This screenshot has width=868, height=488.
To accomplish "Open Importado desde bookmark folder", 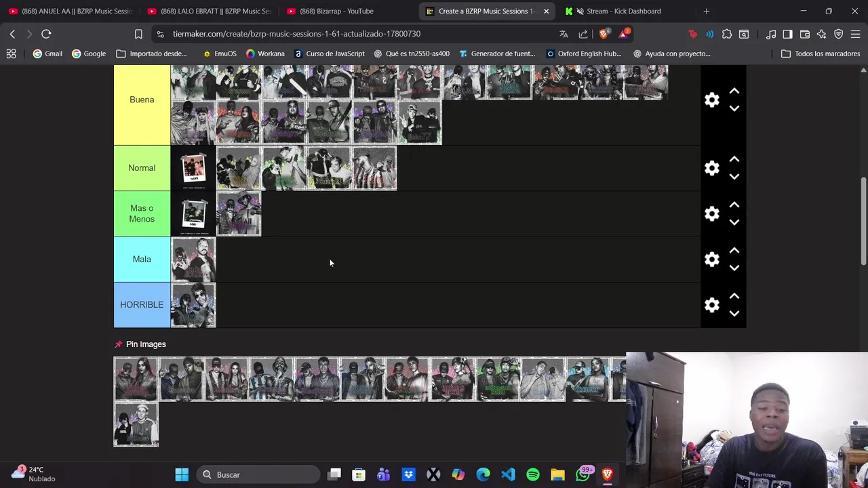I will coord(151,54).
